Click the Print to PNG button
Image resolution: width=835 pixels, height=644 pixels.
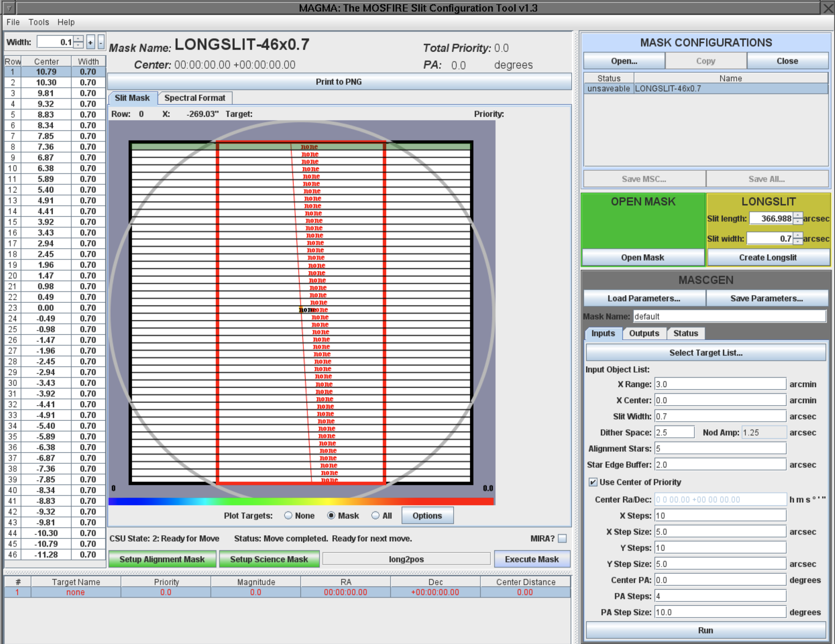point(339,82)
